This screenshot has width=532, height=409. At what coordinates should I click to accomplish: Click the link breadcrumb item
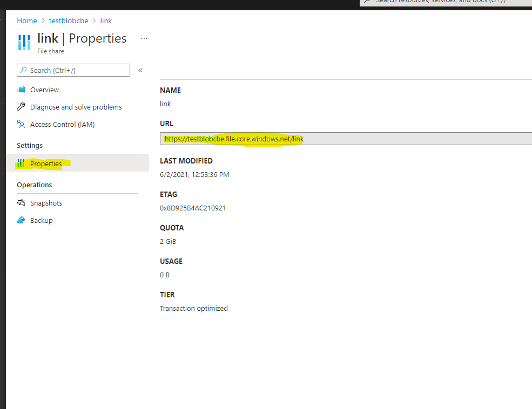pos(106,21)
